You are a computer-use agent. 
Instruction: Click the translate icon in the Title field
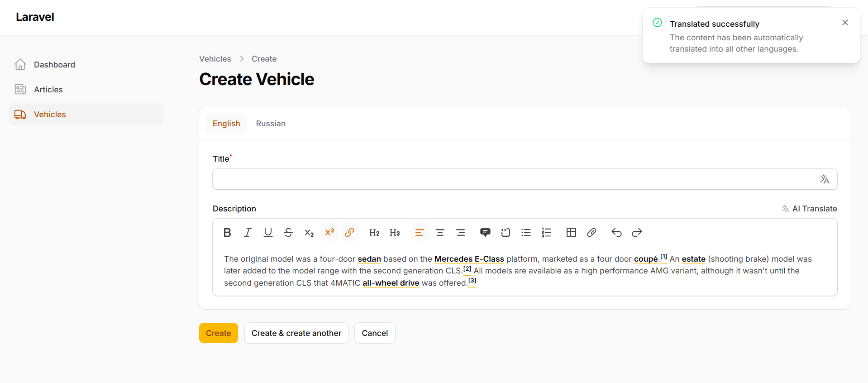point(825,179)
